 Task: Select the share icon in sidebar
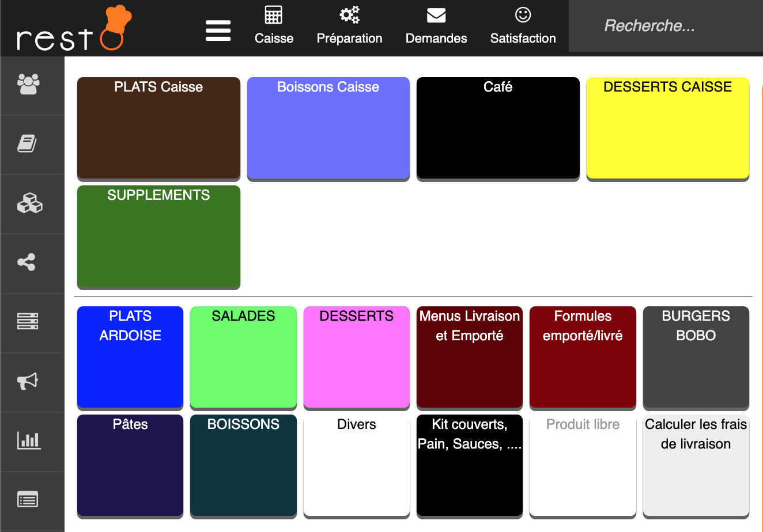point(27,263)
